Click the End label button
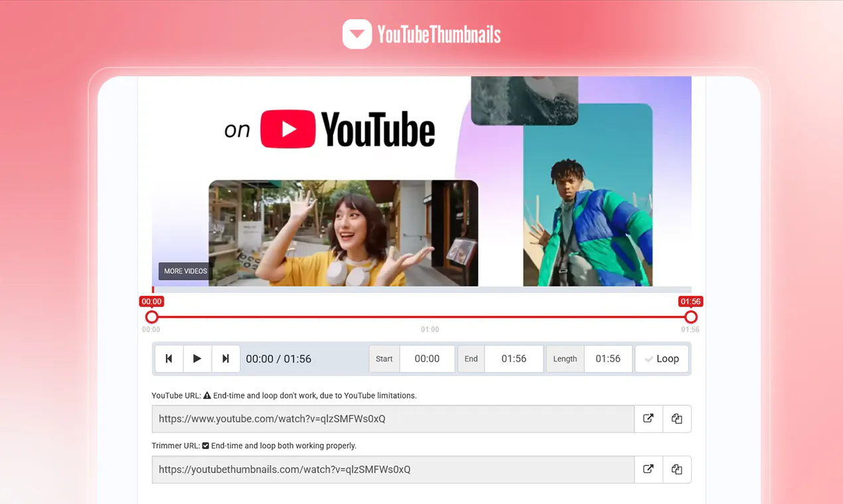 click(x=471, y=359)
